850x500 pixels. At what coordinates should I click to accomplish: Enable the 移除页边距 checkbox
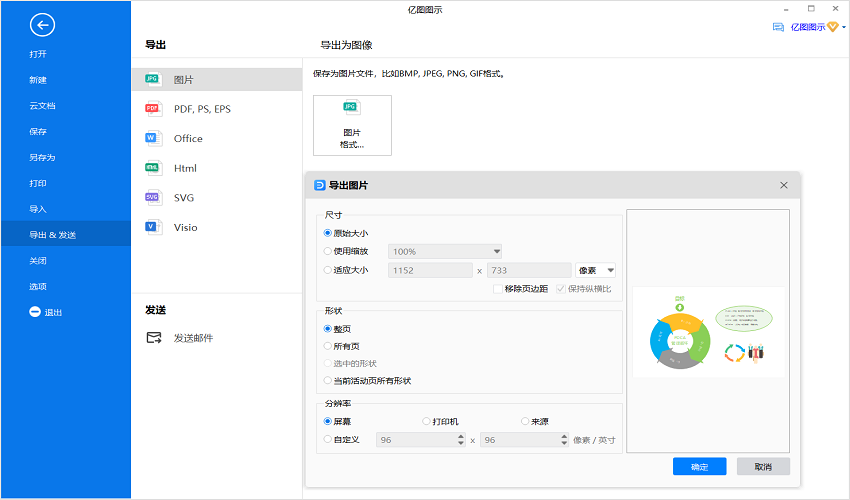[x=498, y=289]
